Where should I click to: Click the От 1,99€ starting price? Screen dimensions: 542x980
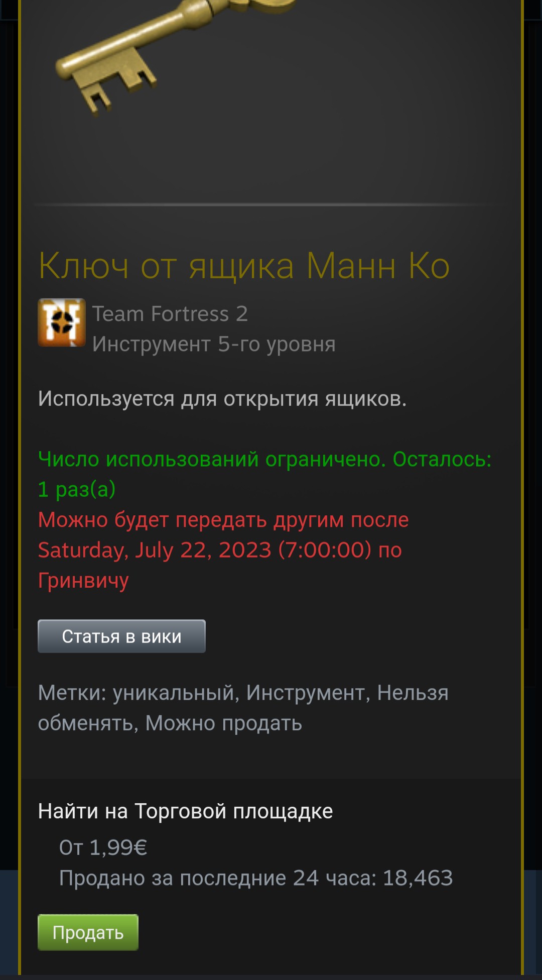point(103,847)
